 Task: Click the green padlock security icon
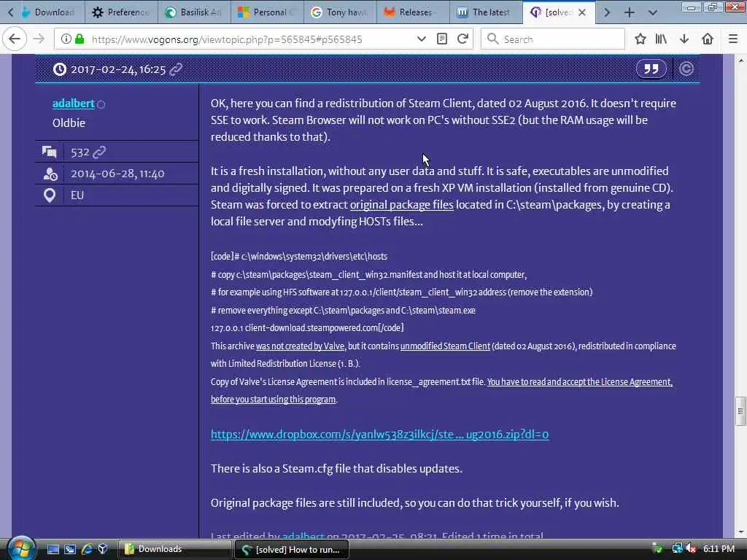pos(80,39)
